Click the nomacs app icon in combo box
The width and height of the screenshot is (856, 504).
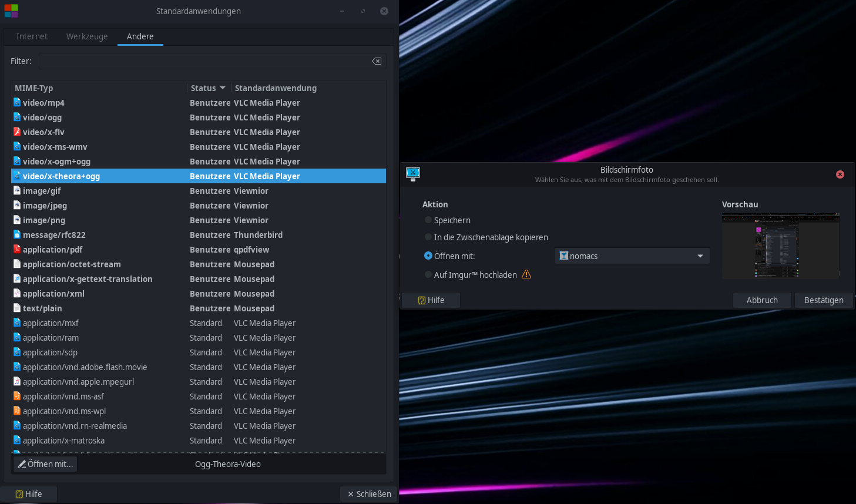[x=564, y=256]
